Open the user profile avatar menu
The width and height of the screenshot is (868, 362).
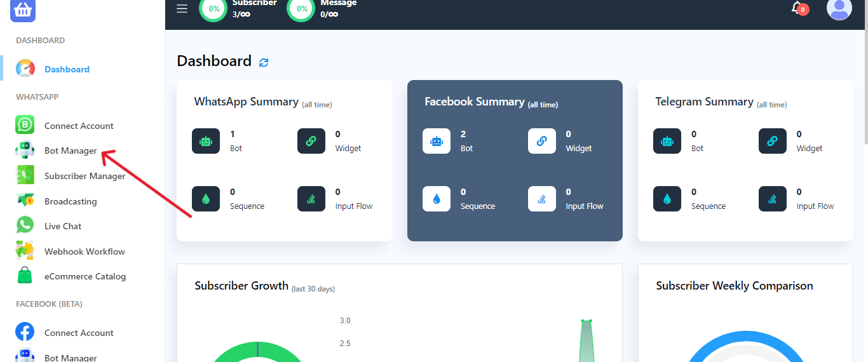point(839,8)
